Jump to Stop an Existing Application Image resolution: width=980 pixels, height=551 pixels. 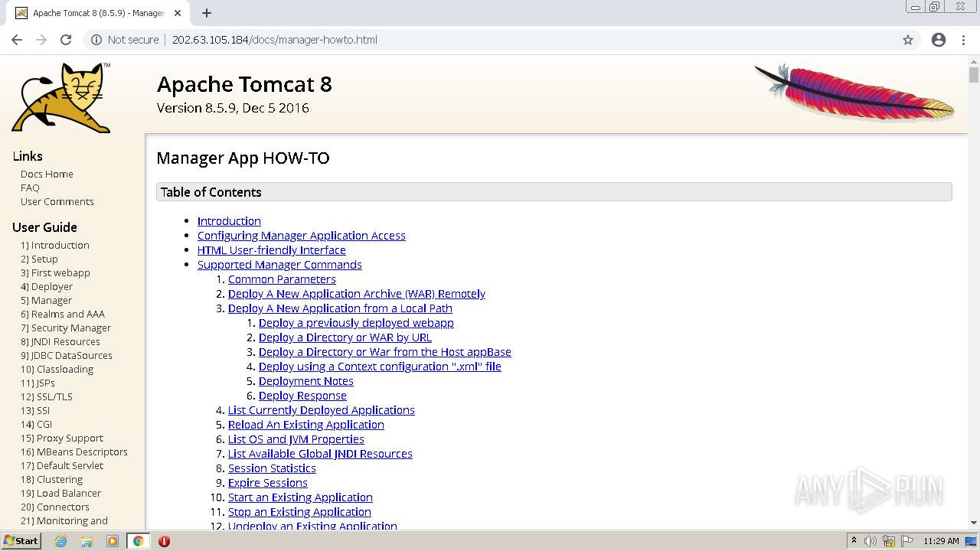pyautogui.click(x=299, y=512)
